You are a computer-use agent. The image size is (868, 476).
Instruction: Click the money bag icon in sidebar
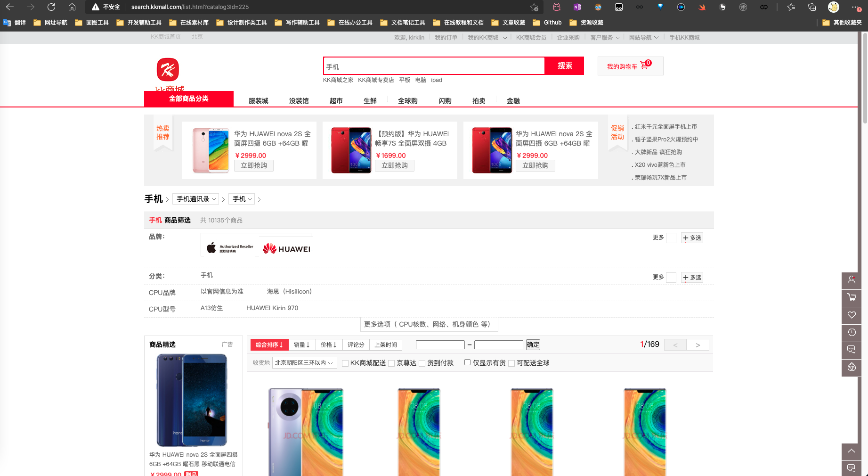click(852, 367)
